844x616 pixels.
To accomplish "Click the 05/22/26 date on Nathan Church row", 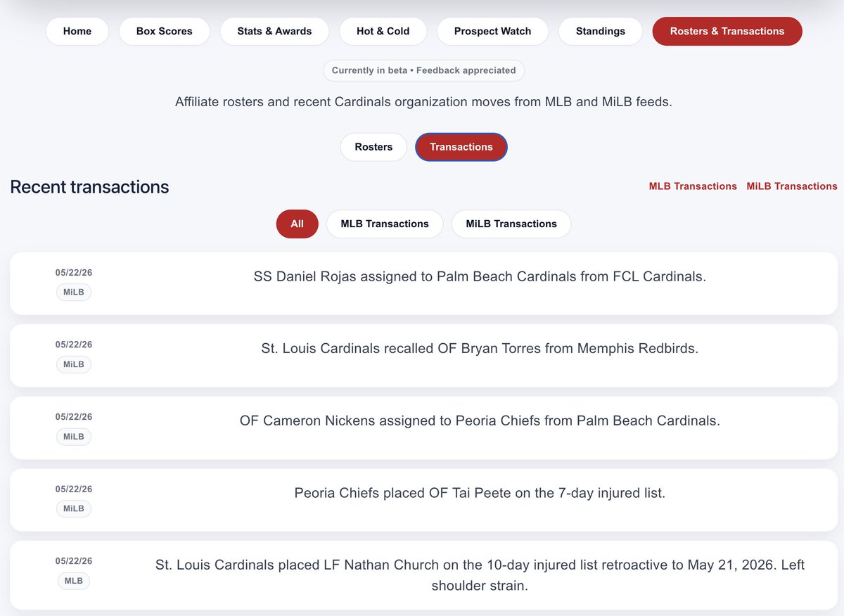I will pyautogui.click(x=74, y=561).
